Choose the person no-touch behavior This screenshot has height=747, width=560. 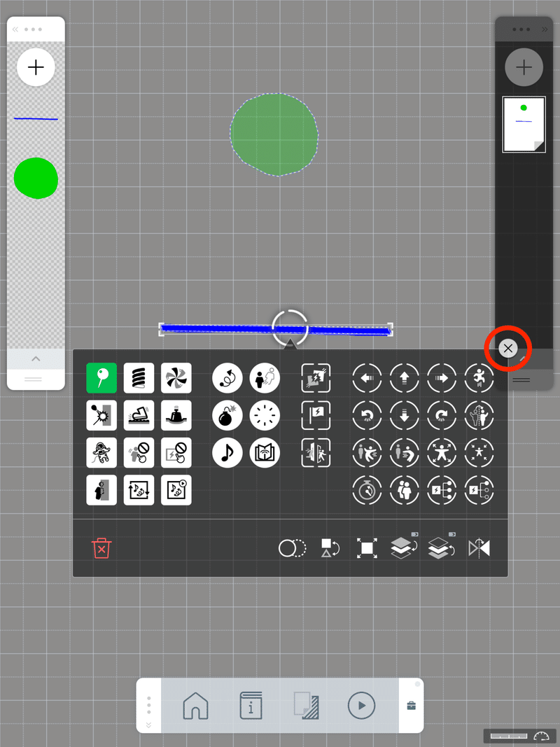tap(139, 452)
